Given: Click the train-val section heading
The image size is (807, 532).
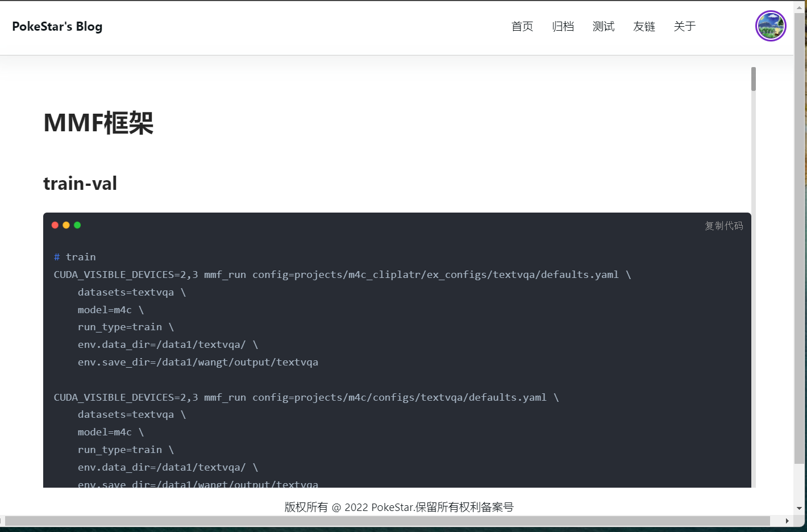Looking at the screenshot, I should coord(80,183).
